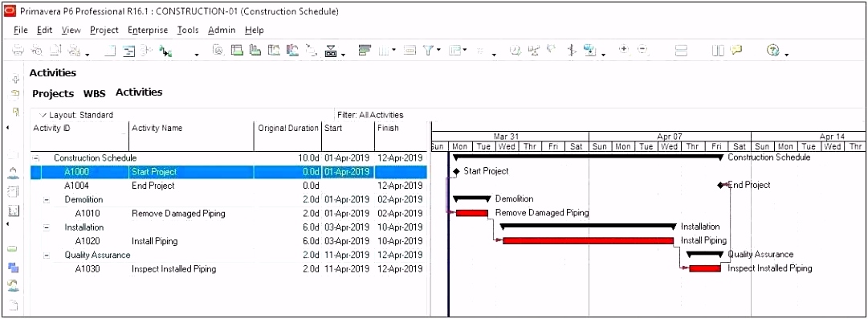Sort by Original Duration column header

[x=287, y=137]
